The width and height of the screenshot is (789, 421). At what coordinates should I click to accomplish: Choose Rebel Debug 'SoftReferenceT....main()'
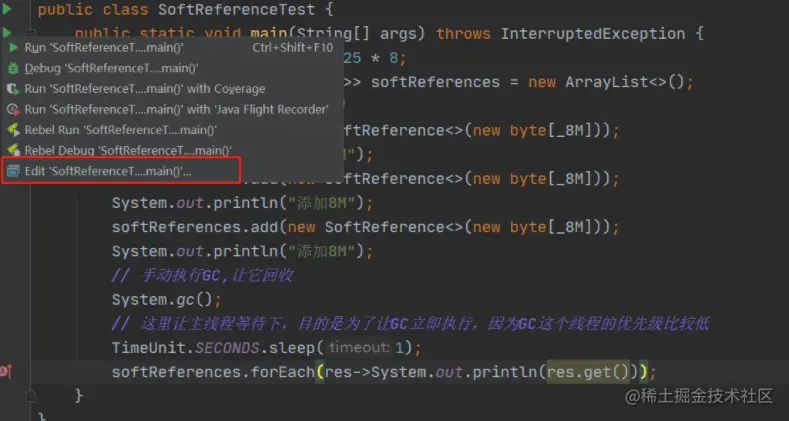click(x=172, y=150)
